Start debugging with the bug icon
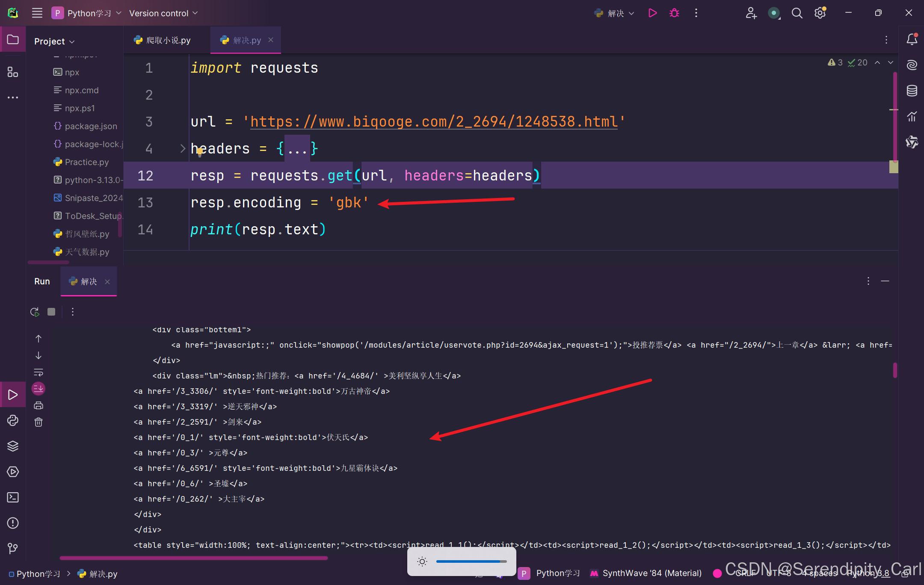This screenshot has width=924, height=585. (674, 13)
